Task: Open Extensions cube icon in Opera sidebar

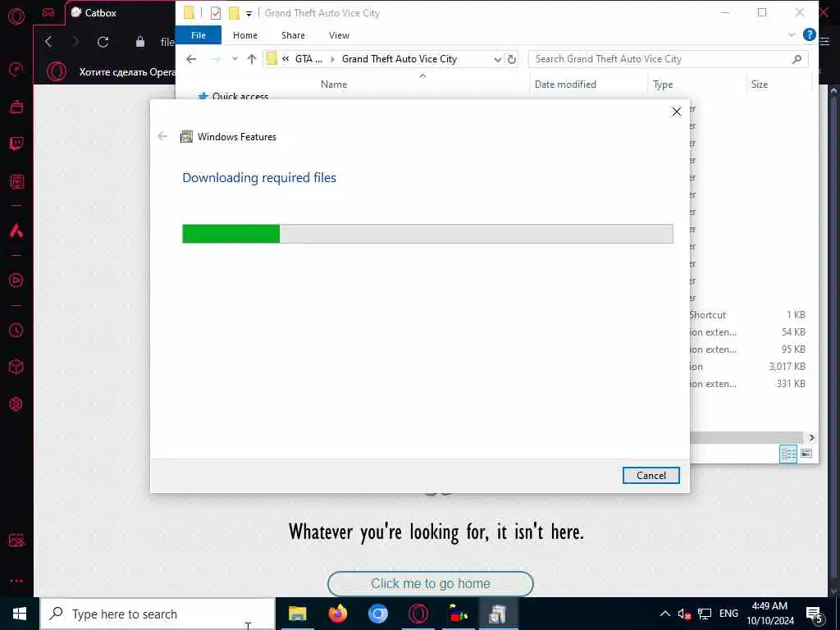Action: (16, 367)
